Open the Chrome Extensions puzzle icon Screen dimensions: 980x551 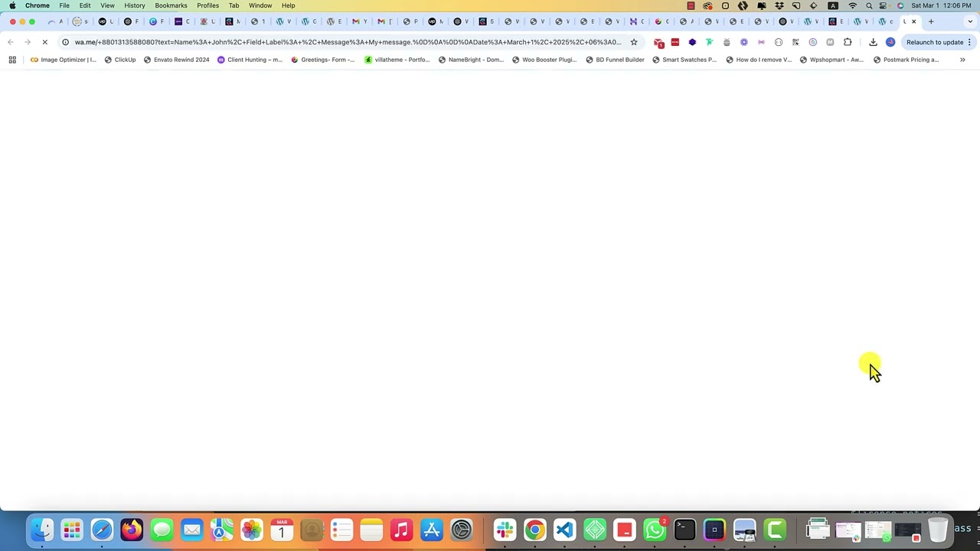pyautogui.click(x=848, y=42)
